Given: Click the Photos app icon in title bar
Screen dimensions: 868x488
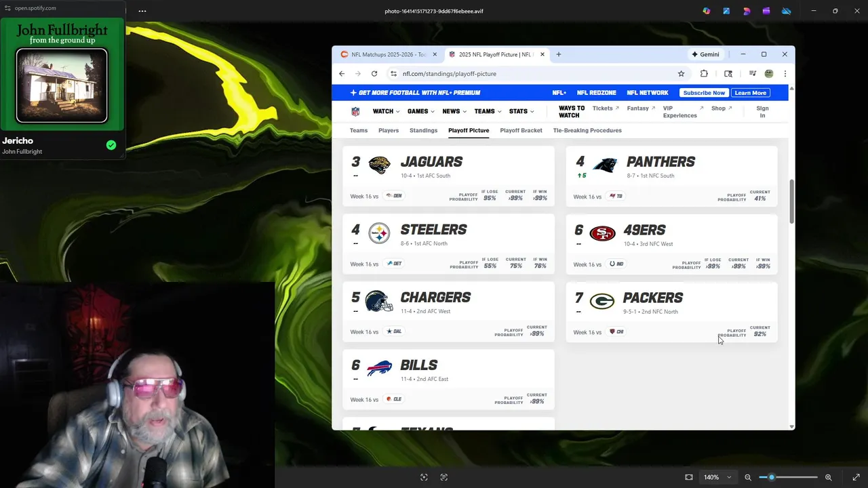Looking at the screenshot, I should pyautogui.click(x=726, y=11).
